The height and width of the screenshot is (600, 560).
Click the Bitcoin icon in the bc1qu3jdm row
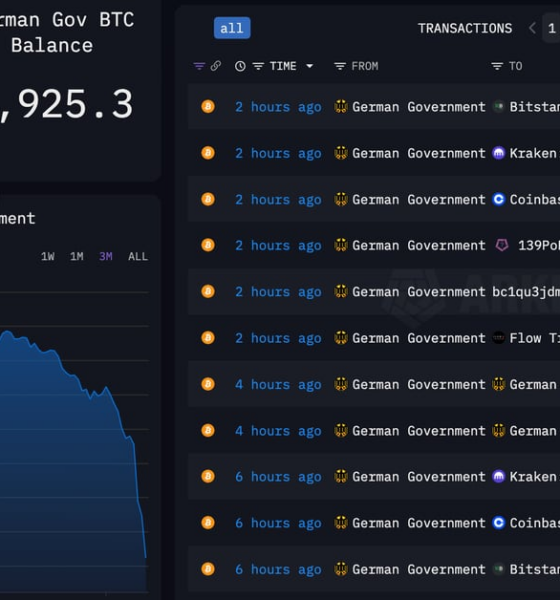(208, 292)
